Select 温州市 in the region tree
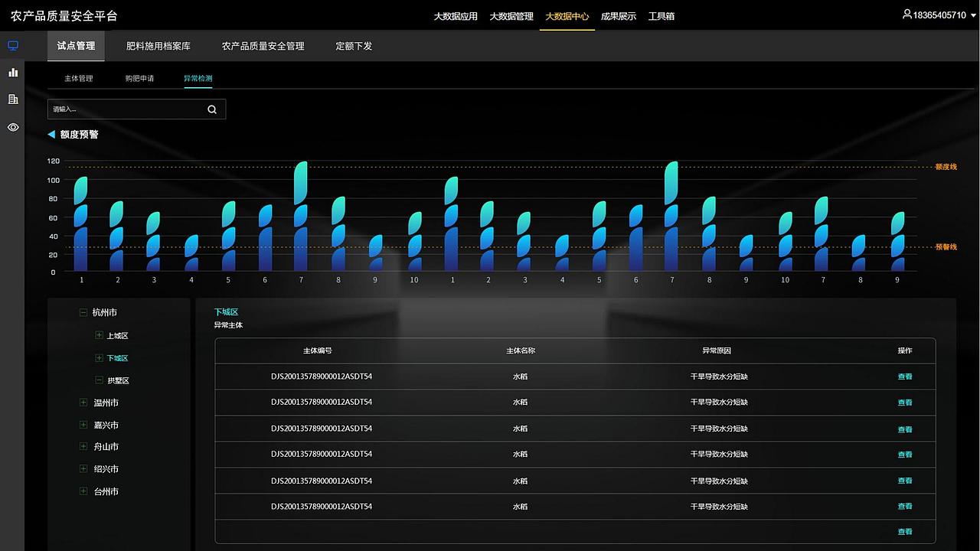The height and width of the screenshot is (551, 980). (106, 403)
